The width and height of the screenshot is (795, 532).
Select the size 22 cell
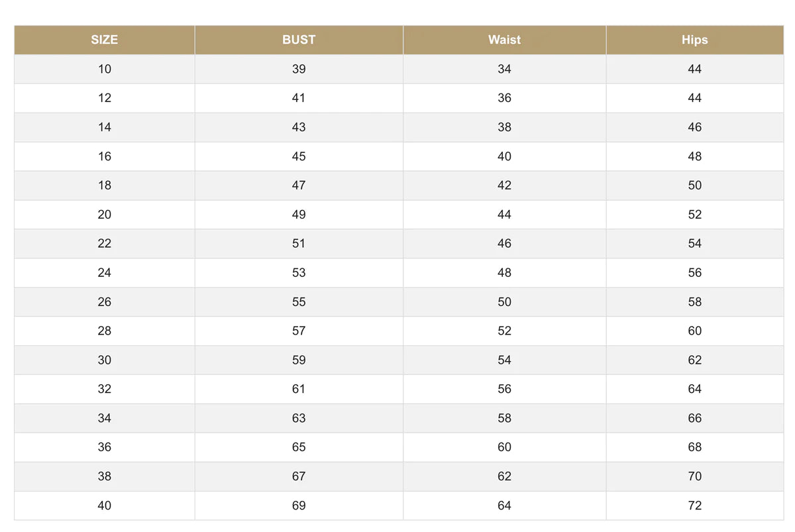click(105, 243)
